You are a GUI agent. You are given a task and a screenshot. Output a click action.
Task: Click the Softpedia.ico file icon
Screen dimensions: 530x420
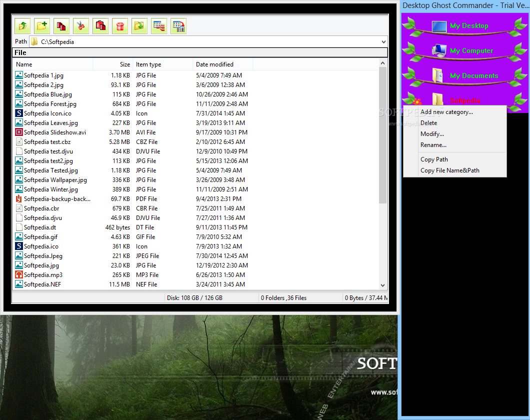coord(19,246)
